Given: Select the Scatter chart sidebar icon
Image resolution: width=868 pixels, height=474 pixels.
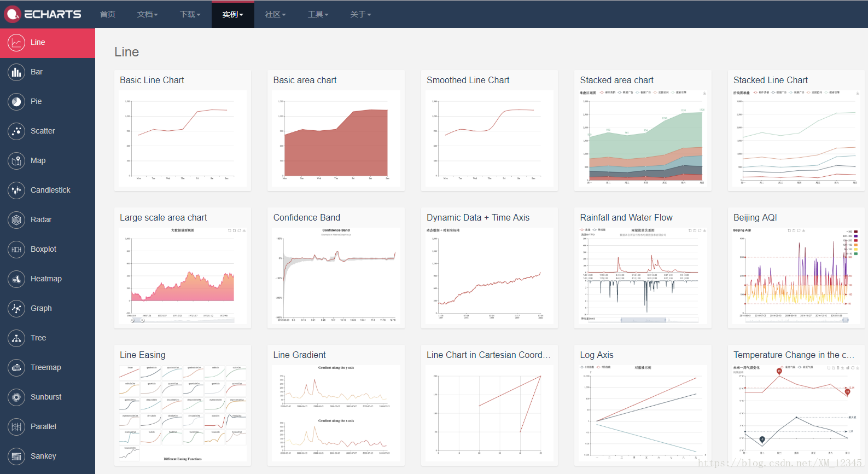Looking at the screenshot, I should (x=16, y=131).
